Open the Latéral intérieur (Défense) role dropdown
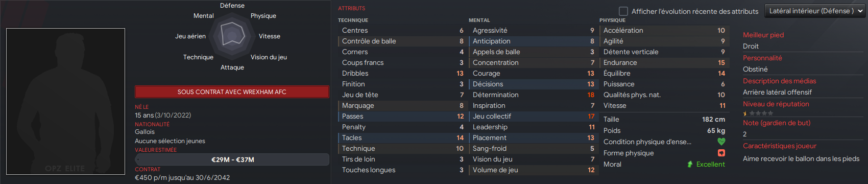Screen dimensions: 868x184 pos(815,11)
